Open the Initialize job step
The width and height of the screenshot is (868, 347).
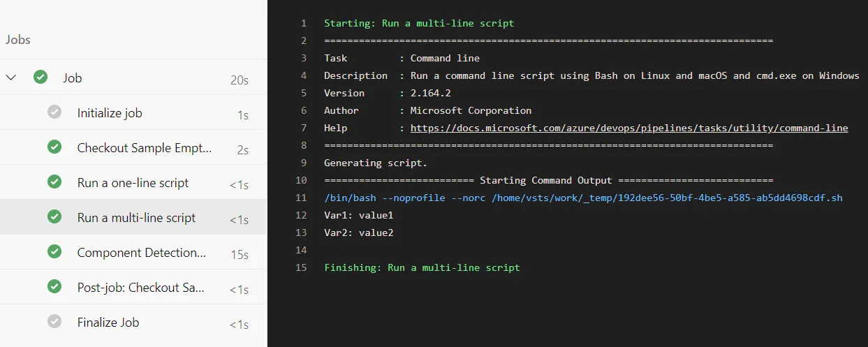pos(110,113)
